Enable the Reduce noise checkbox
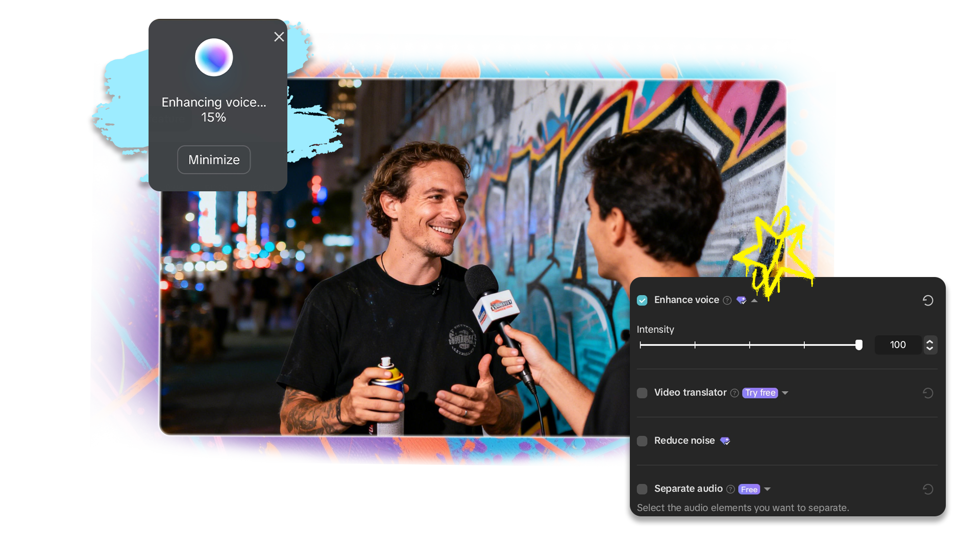This screenshot has height=551, width=980. (x=642, y=441)
